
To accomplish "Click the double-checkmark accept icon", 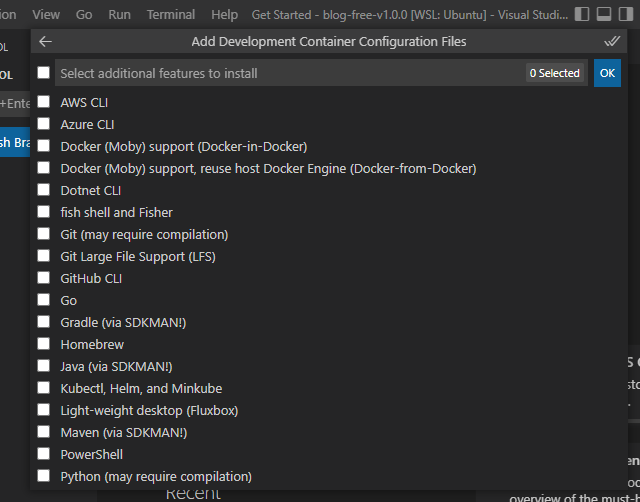I will (x=612, y=41).
